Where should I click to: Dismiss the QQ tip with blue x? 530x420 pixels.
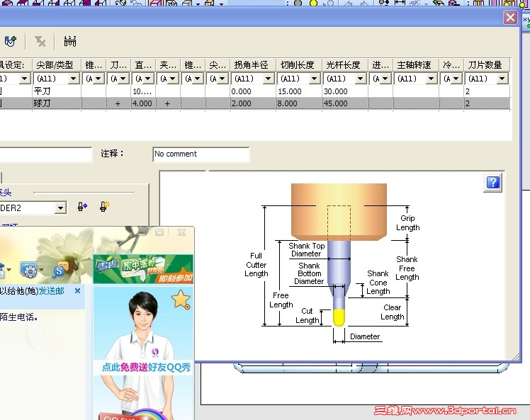[77, 290]
